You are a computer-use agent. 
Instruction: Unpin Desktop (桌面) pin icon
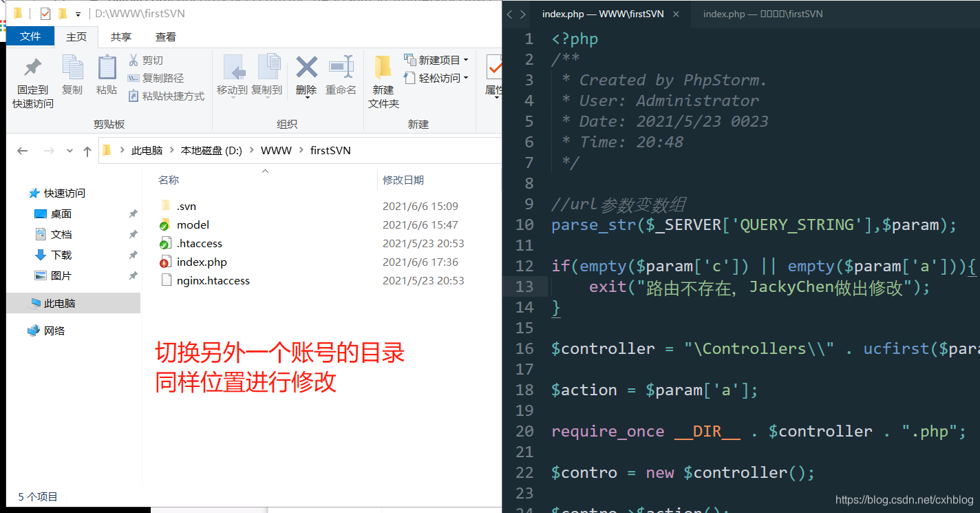(133, 214)
